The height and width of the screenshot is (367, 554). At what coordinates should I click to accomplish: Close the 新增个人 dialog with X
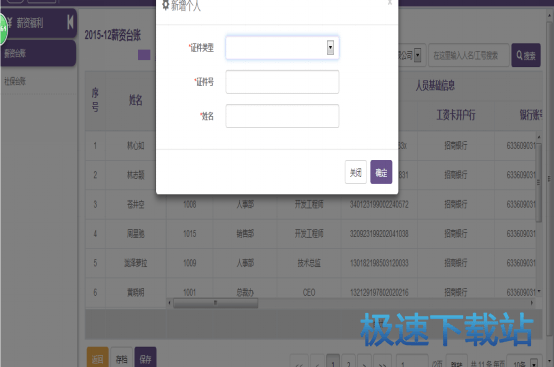[x=390, y=3]
